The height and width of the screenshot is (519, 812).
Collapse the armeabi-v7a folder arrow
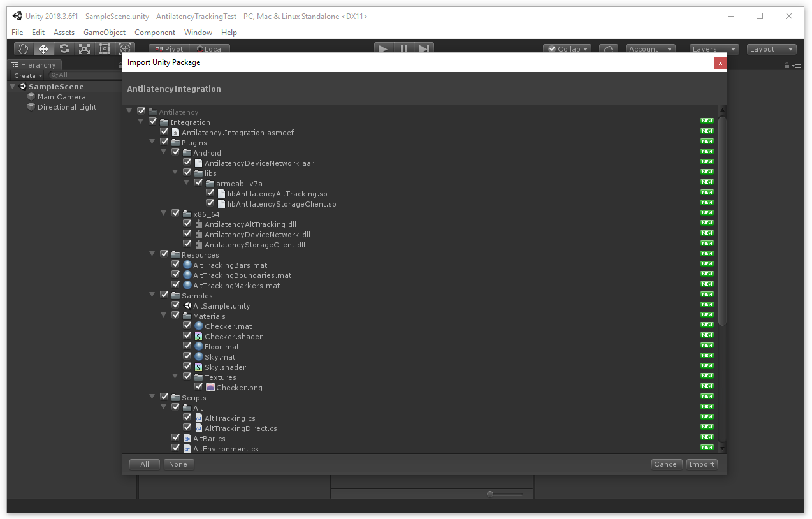[187, 184]
